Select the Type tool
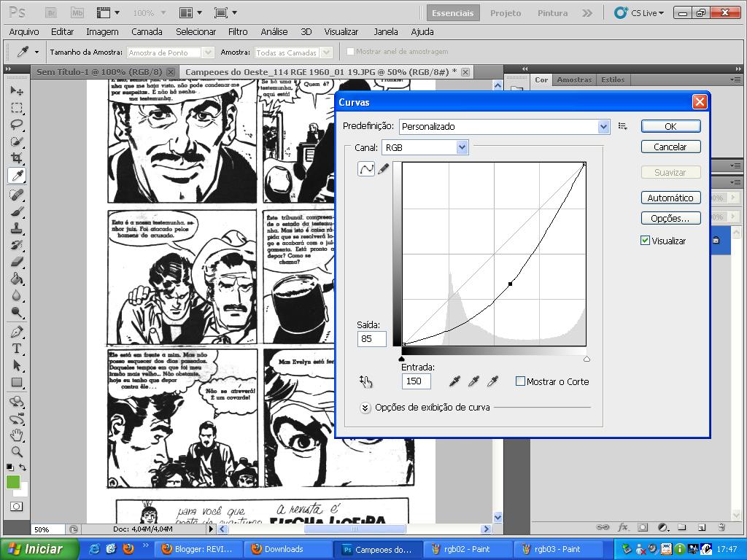747x560 pixels. tap(17, 349)
